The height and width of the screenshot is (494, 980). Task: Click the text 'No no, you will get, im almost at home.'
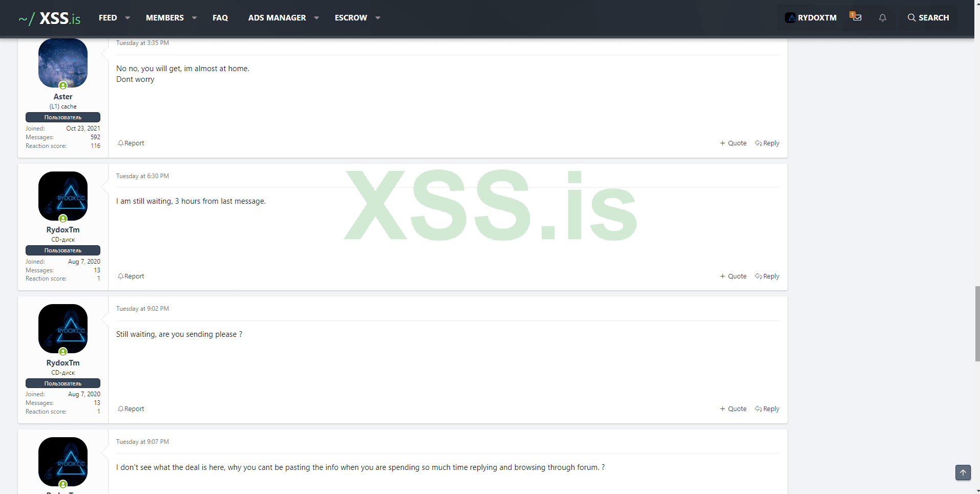(x=183, y=69)
